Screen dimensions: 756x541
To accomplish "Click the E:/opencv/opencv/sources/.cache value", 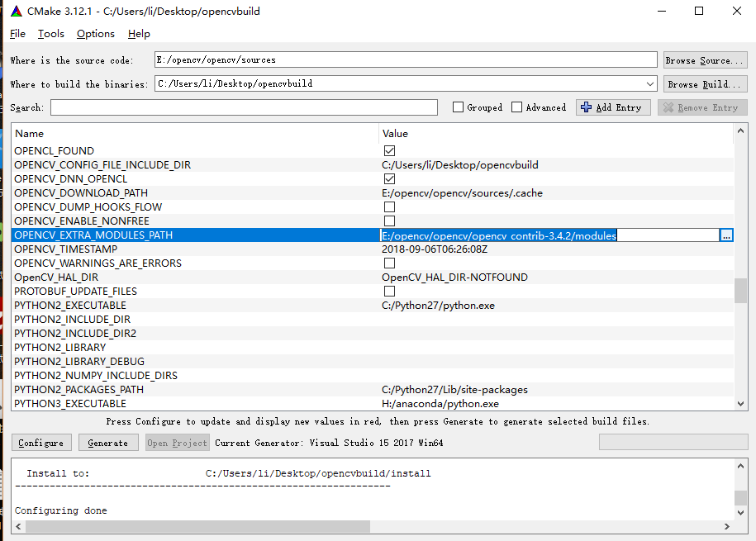I will click(462, 193).
